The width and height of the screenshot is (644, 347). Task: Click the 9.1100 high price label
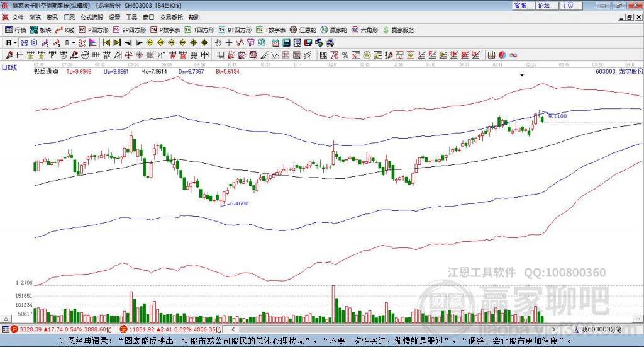click(x=557, y=116)
